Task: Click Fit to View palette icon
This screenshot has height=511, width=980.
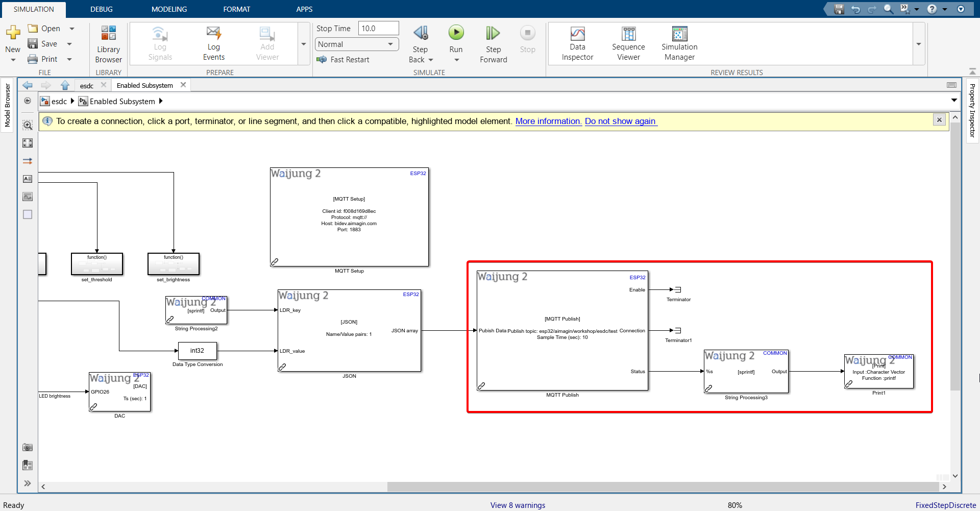Action: point(28,143)
